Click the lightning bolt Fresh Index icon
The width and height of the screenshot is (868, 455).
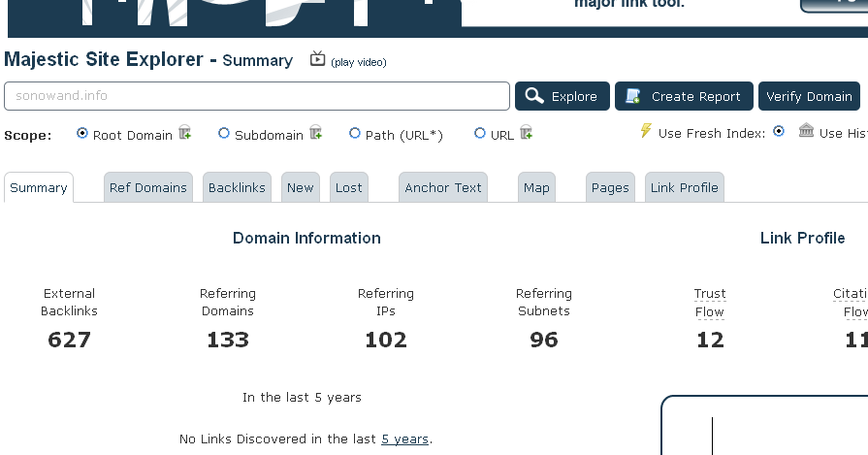[646, 131]
